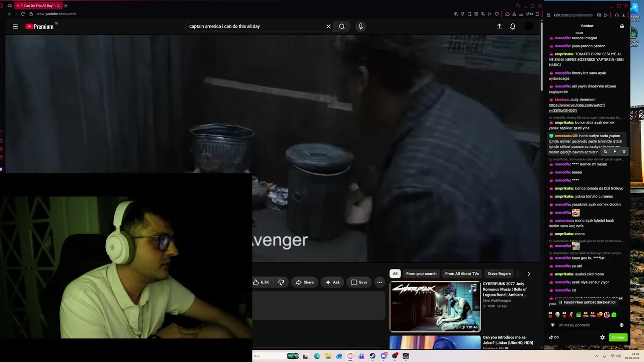
Task: Click the green smiley emote in chat
Action: point(613,315)
